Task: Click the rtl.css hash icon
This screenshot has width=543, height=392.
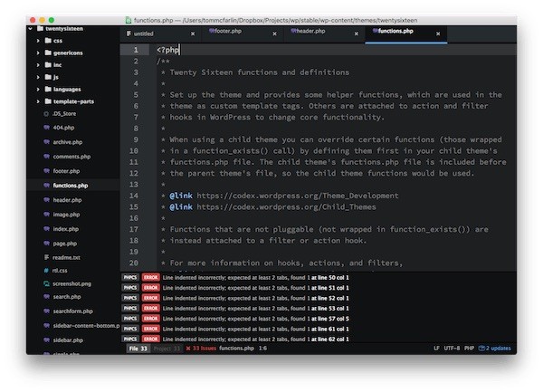Action: coord(46,271)
